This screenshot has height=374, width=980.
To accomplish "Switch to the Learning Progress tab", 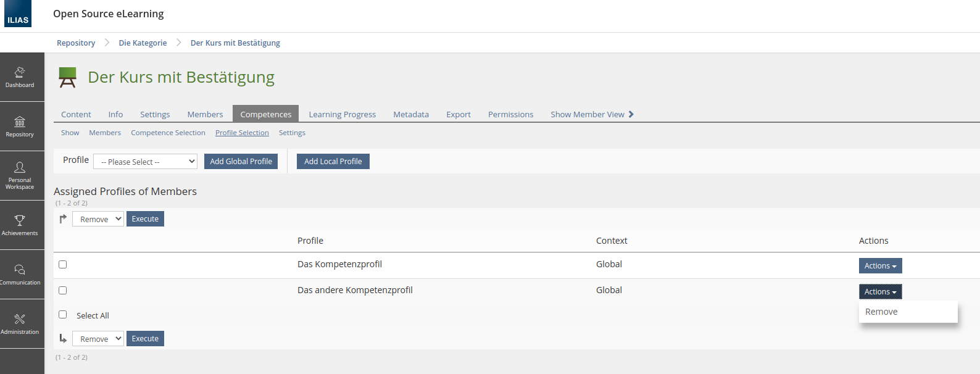I will click(342, 114).
